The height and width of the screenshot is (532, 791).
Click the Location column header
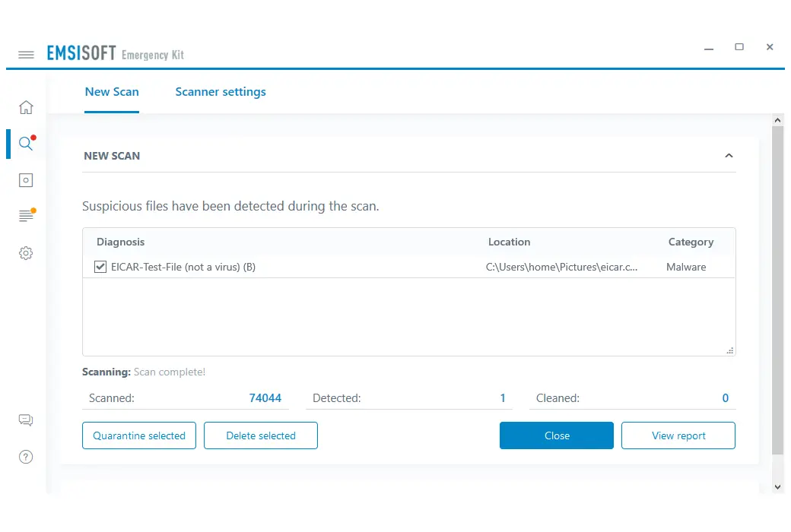[509, 242]
